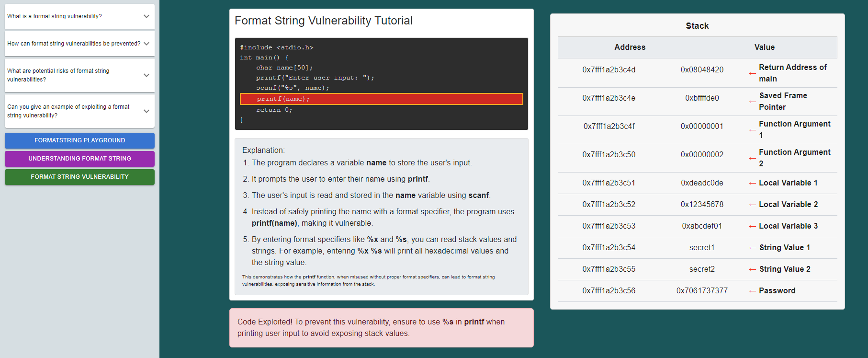Image resolution: width=868 pixels, height=358 pixels.
Task: Click the highlighted printf(name); code line
Action: (x=382, y=99)
